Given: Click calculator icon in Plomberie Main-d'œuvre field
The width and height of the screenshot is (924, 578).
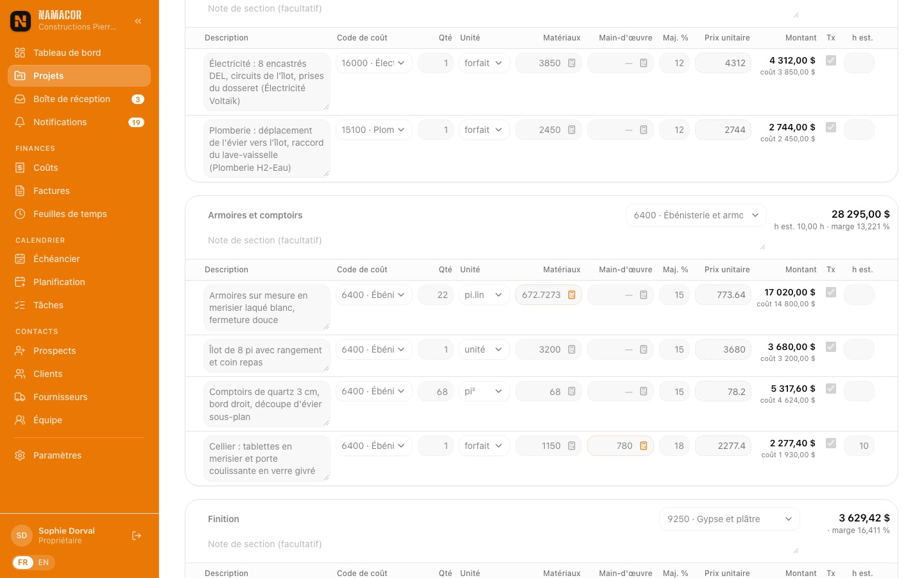Looking at the screenshot, I should point(644,130).
